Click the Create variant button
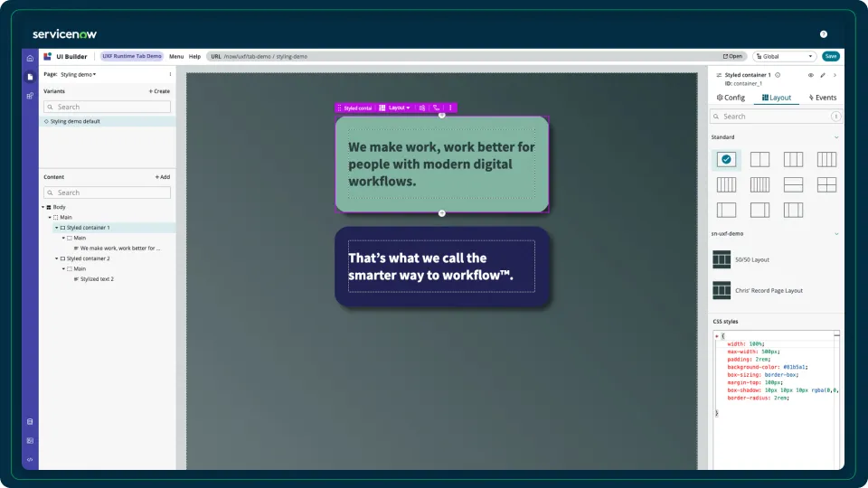The width and height of the screenshot is (868, 488). click(x=159, y=91)
